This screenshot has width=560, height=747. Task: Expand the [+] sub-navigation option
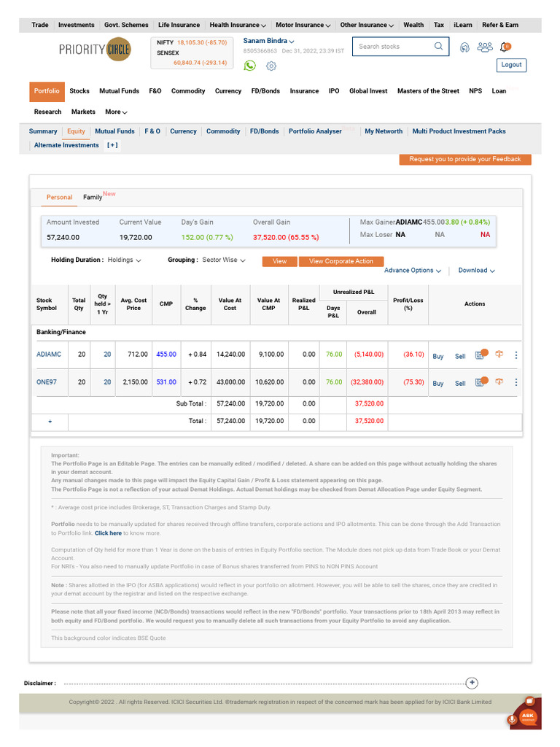tap(112, 145)
